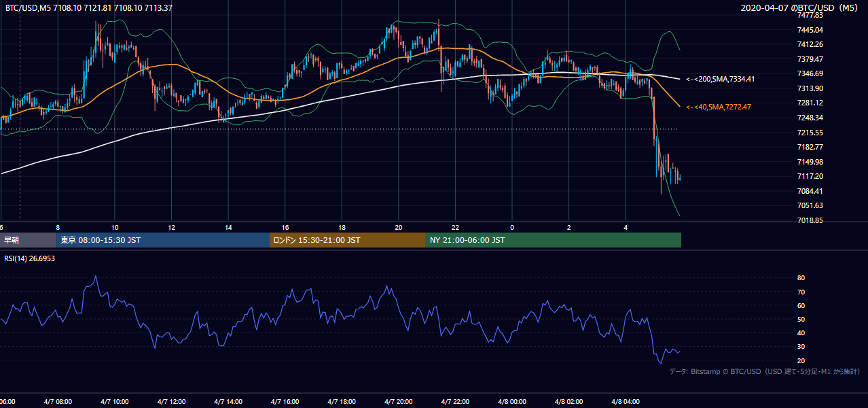Click the 4/7 12:00 date label

[x=171, y=401]
